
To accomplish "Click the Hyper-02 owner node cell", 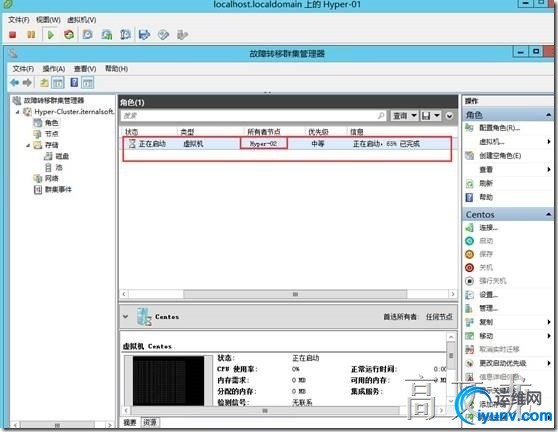I will (263, 144).
